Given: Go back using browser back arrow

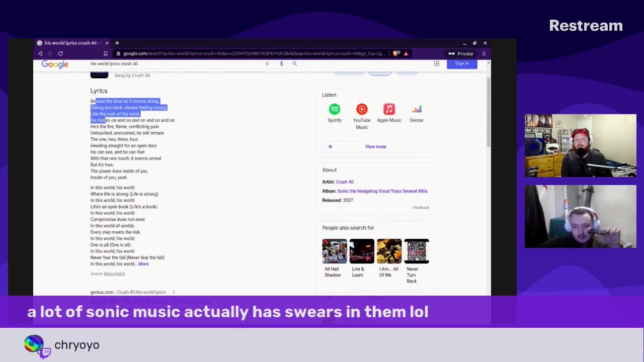Looking at the screenshot, I should (40, 53).
